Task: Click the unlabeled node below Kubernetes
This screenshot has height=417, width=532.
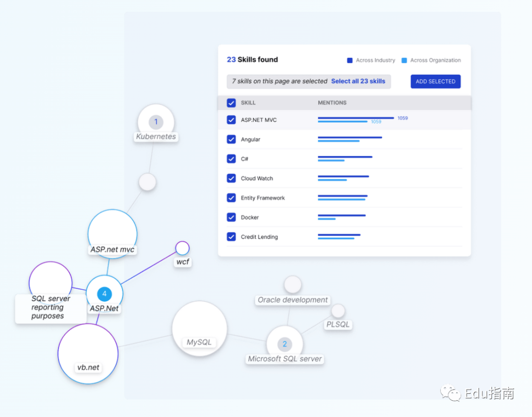Action: (148, 182)
